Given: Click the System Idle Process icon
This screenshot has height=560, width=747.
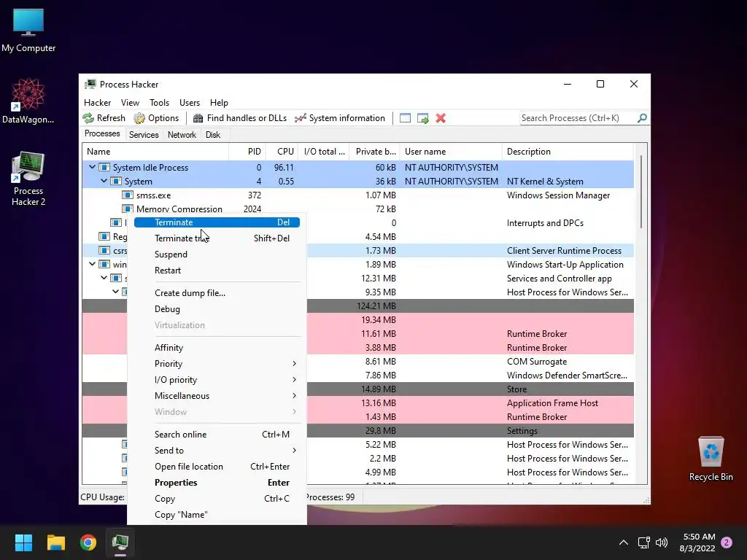Looking at the screenshot, I should pyautogui.click(x=104, y=167).
